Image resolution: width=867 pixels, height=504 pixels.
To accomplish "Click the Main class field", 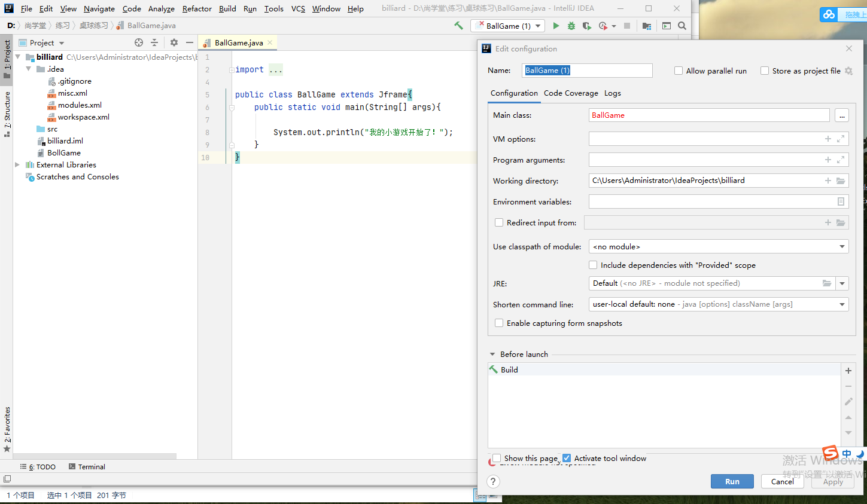I will tap(709, 115).
